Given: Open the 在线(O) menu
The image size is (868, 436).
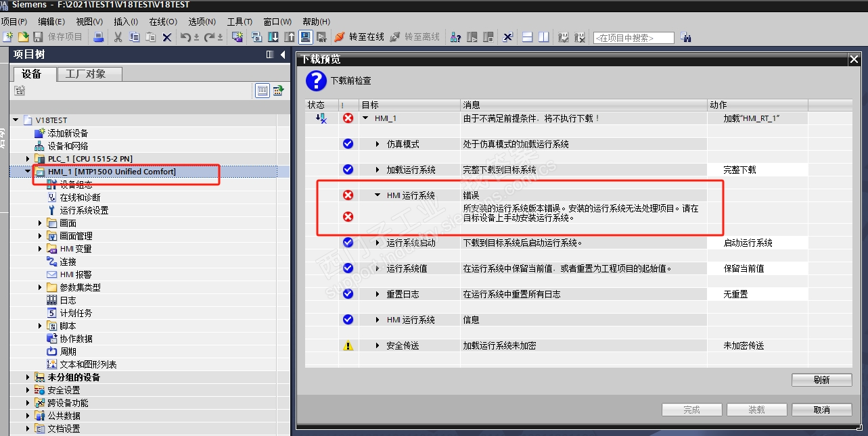Looking at the screenshot, I should tap(163, 22).
